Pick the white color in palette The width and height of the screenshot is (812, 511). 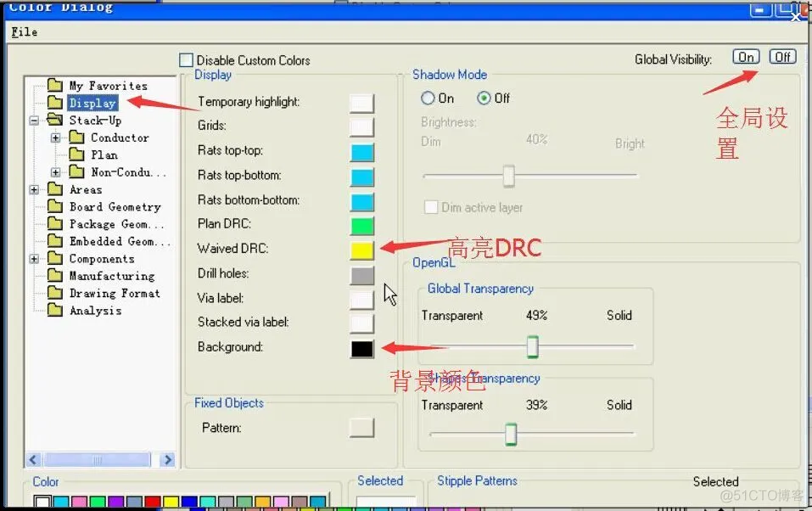click(42, 502)
